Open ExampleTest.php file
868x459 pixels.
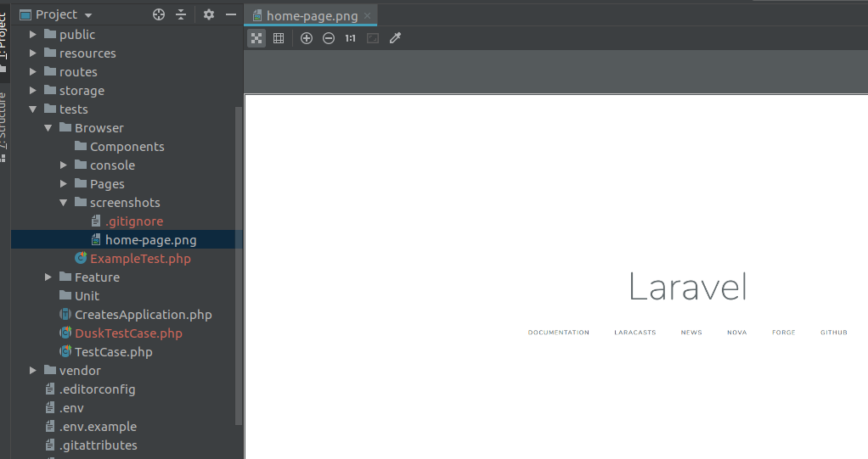140,258
